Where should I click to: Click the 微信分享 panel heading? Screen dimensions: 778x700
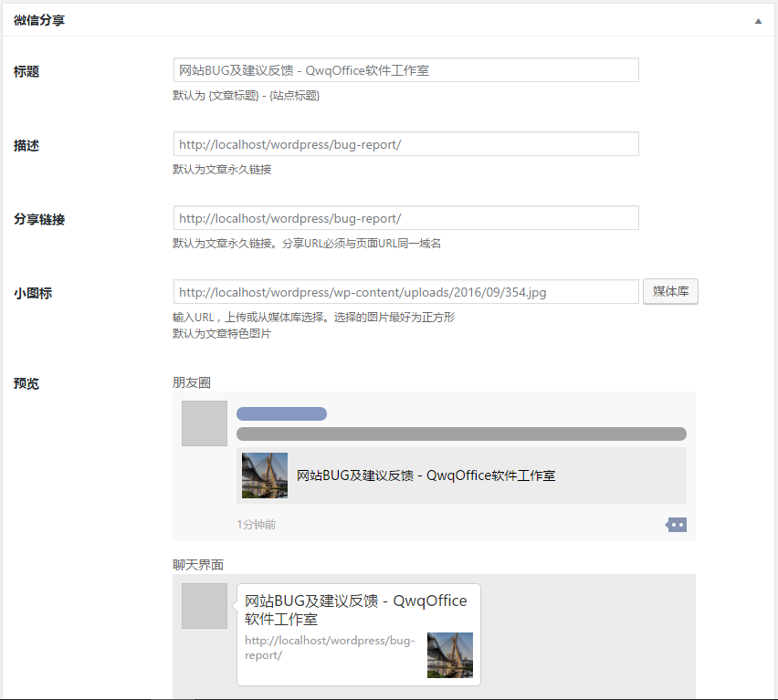click(39, 20)
